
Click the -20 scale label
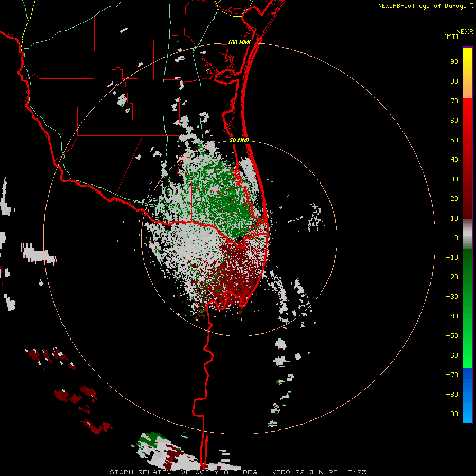(x=452, y=277)
